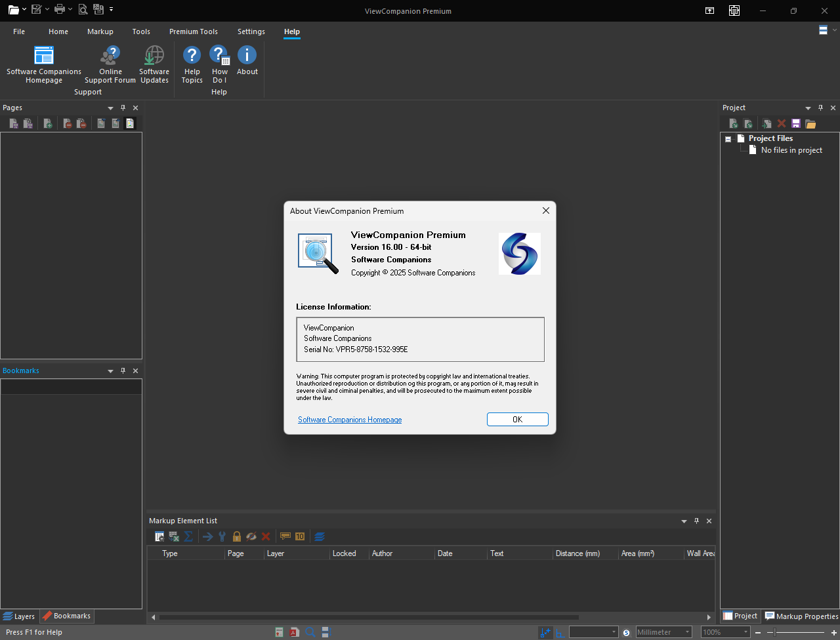Screen dimensions: 840x640
Task: Click the magnifier icon in the status bar
Action: [310, 632]
